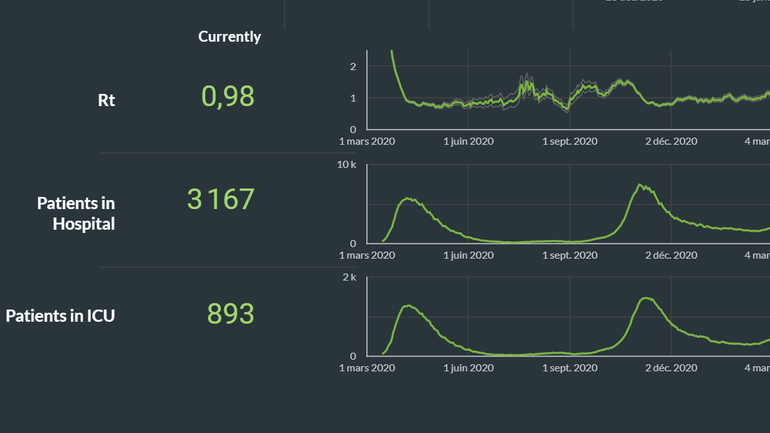Click "1 sept. 2020" under the hospital chart
Image resolution: width=770 pixels, height=433 pixels.
pyautogui.click(x=569, y=255)
